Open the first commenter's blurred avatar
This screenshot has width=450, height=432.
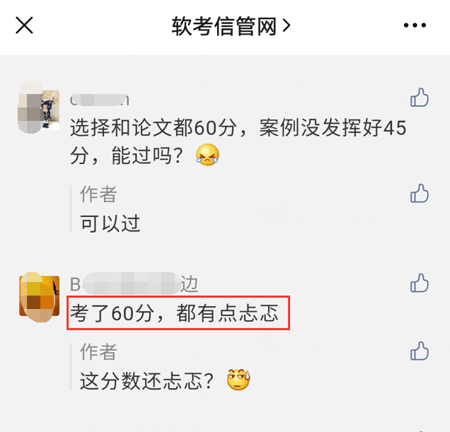[x=39, y=107]
